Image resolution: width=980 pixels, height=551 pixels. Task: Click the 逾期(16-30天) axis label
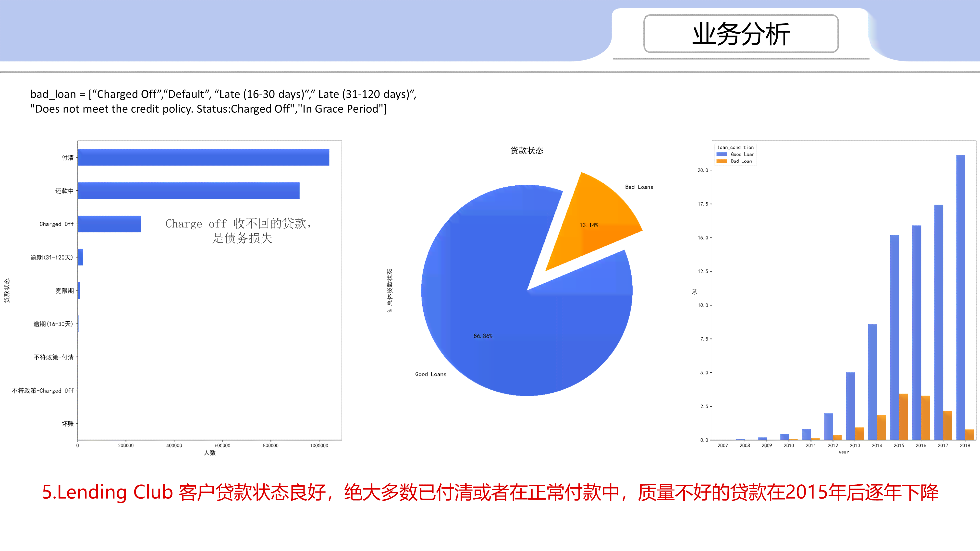pyautogui.click(x=53, y=324)
